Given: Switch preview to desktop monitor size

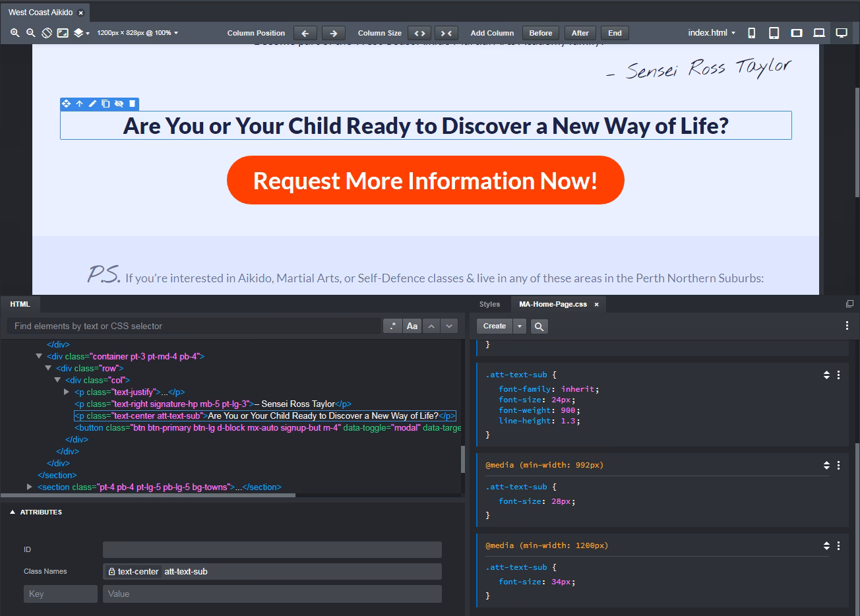Looking at the screenshot, I should coord(842,32).
